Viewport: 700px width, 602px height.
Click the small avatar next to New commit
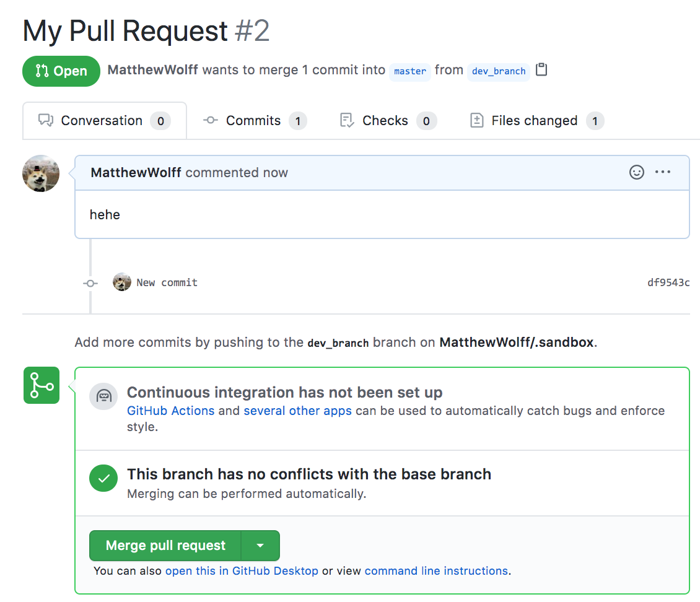121,282
